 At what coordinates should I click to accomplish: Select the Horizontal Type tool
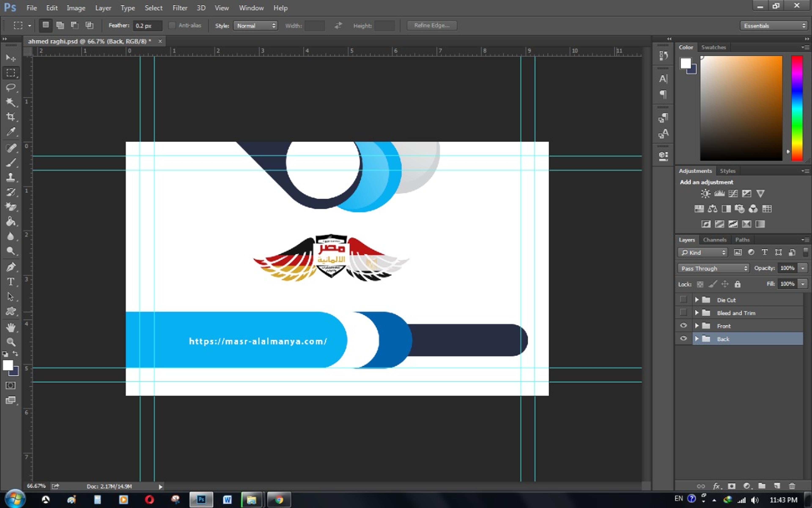coord(11,282)
